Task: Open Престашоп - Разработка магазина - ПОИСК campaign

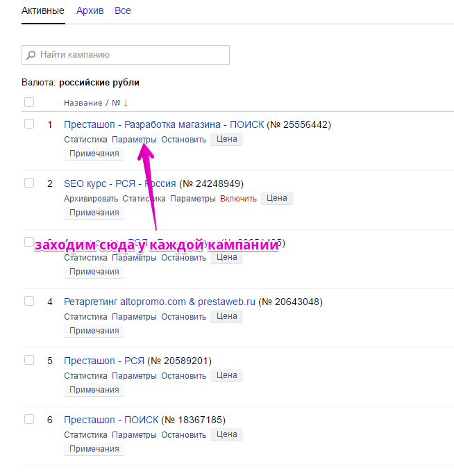Action: (164, 124)
